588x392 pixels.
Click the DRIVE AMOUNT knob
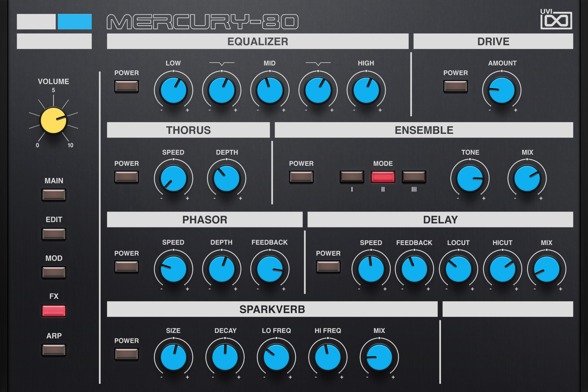pyautogui.click(x=502, y=91)
